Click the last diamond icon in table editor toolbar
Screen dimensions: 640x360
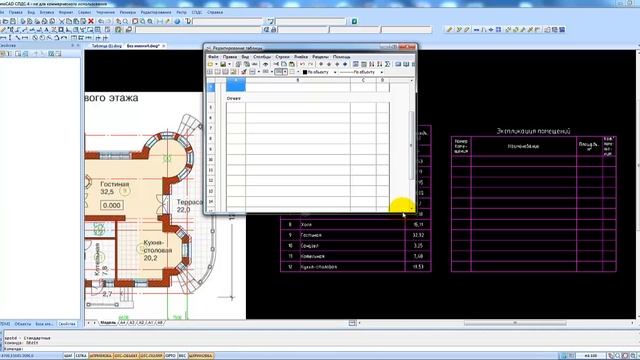(x=345, y=64)
